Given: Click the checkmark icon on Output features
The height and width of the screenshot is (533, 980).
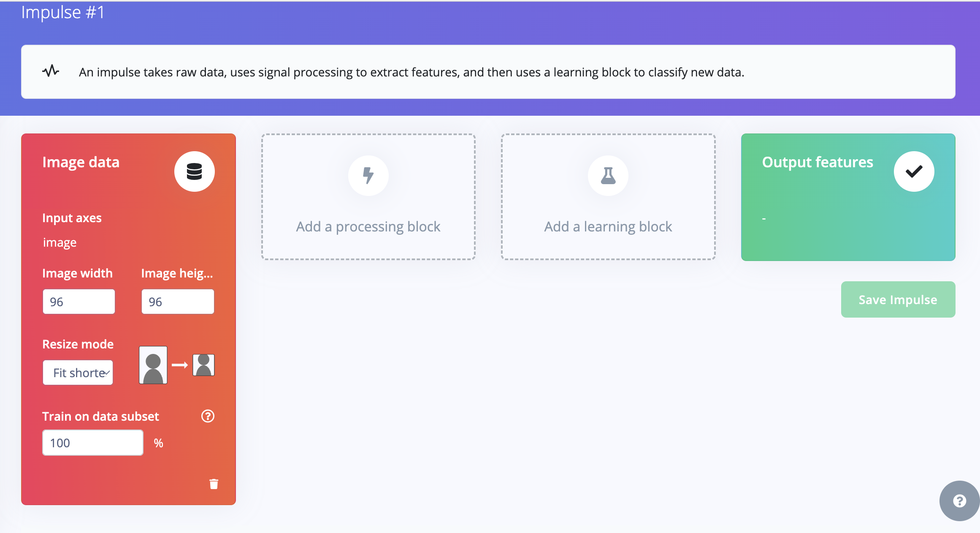Looking at the screenshot, I should tap(914, 171).
